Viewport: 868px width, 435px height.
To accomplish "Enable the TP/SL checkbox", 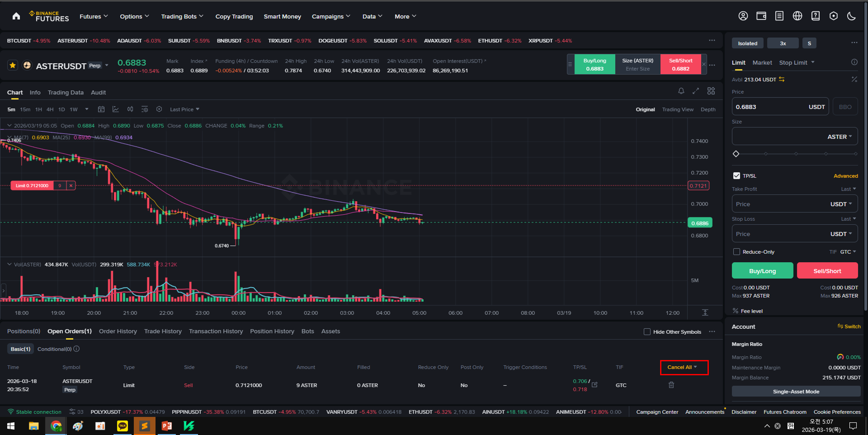I will [736, 176].
